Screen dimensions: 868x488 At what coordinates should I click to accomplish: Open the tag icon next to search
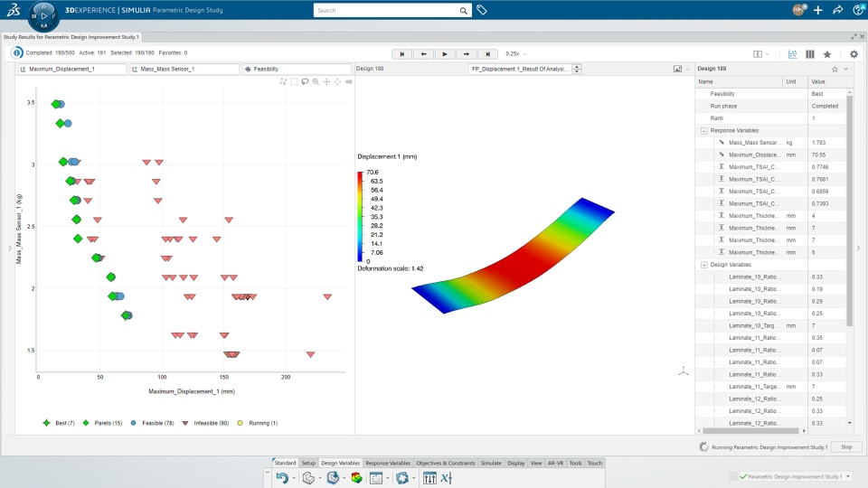482,10
